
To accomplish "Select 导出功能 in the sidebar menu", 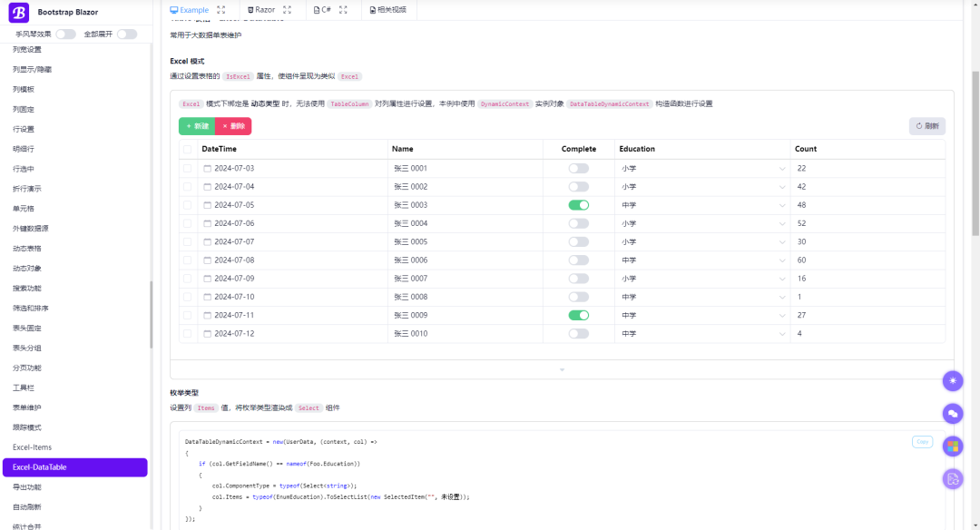I will click(x=27, y=487).
